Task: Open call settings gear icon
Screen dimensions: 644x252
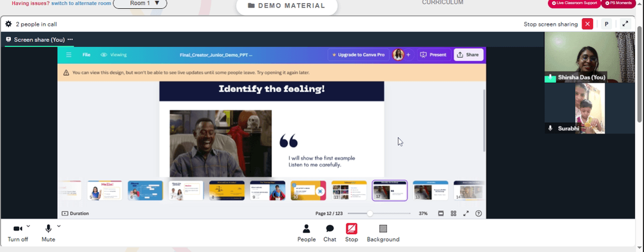Action: pos(8,24)
